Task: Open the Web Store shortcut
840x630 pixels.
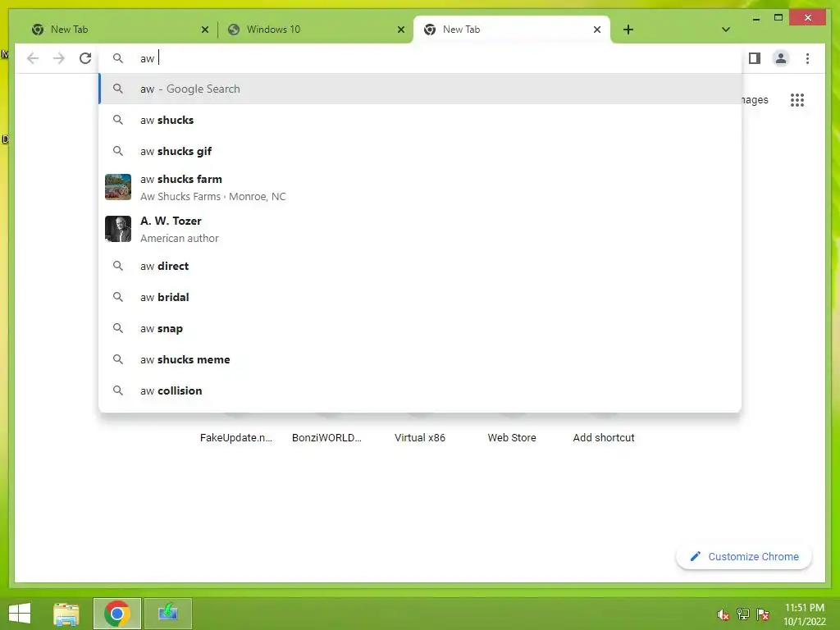Action: click(x=512, y=438)
